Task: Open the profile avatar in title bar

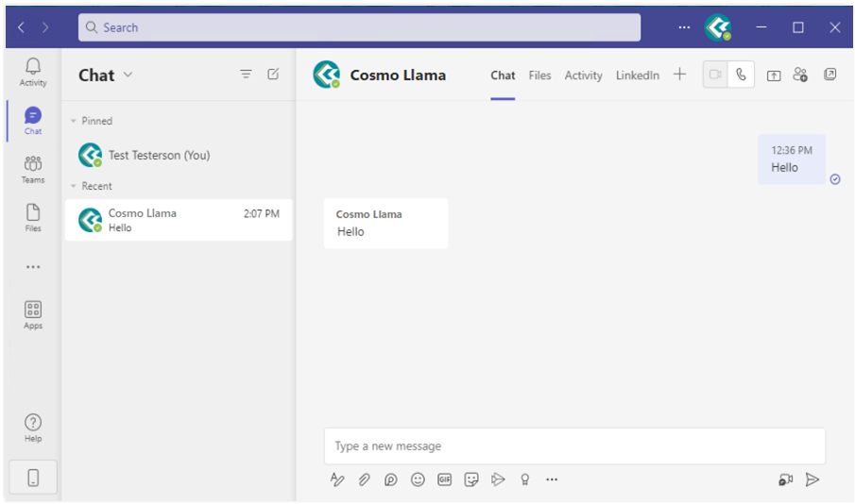Action: tap(718, 27)
